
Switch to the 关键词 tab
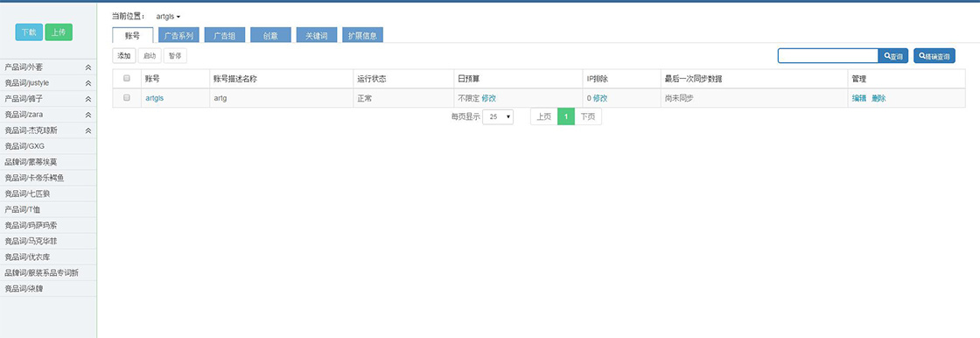point(317,36)
